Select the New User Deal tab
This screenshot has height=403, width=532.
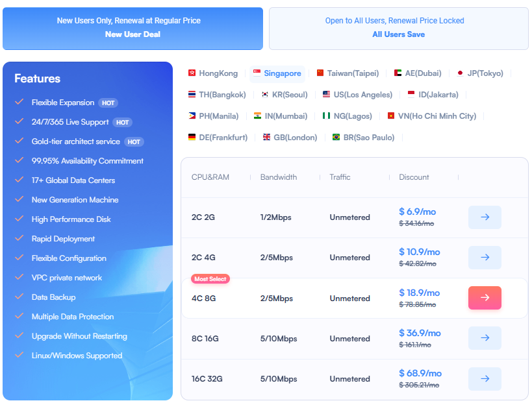[x=133, y=29]
